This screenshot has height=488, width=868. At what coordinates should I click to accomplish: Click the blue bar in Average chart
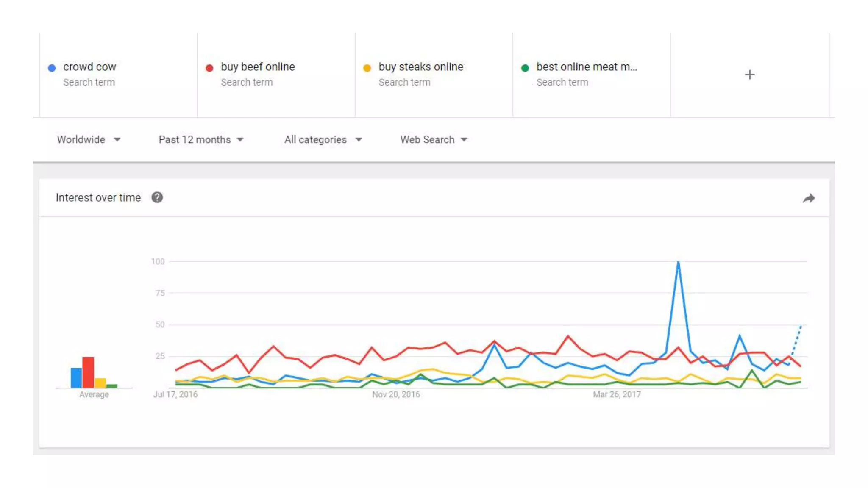pos(76,378)
